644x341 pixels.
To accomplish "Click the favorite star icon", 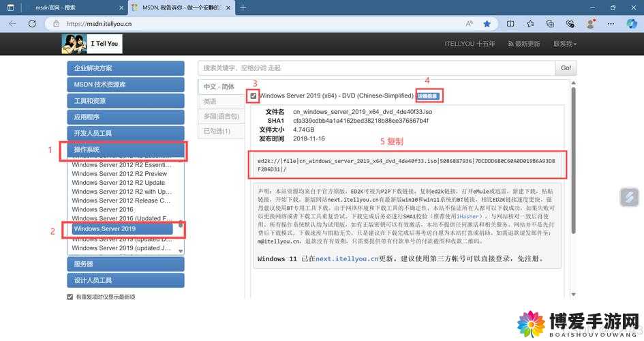I will click(x=487, y=24).
